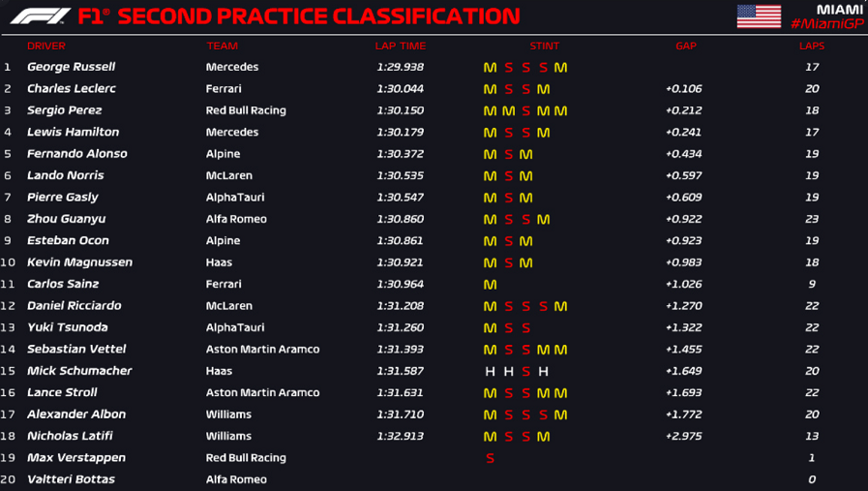Viewport: 868px width, 491px height.
Task: Click the soft tyre icon in Fernando Alonso's stint
Action: pyautogui.click(x=508, y=154)
